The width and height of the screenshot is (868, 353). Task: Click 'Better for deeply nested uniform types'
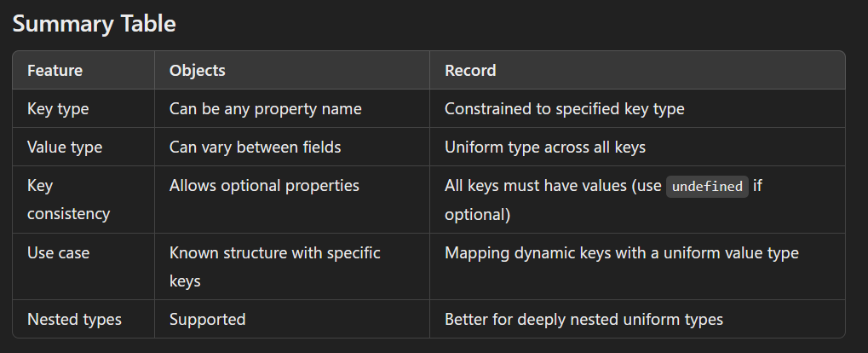583,320
